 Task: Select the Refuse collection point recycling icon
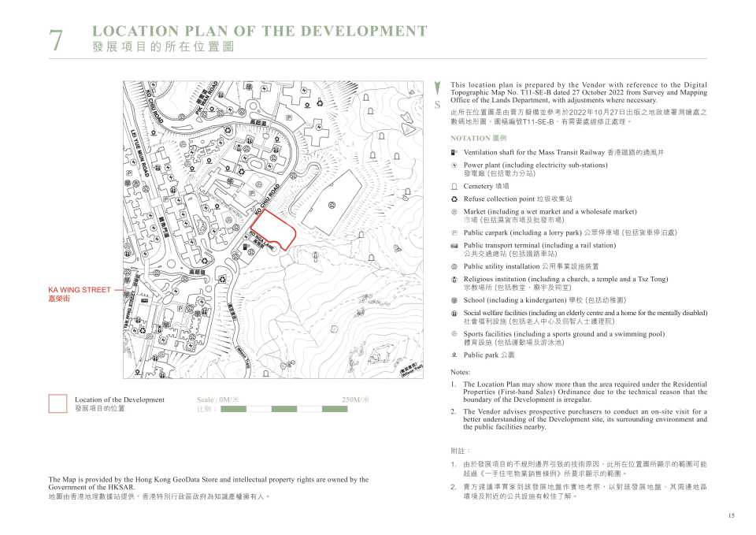point(454,199)
